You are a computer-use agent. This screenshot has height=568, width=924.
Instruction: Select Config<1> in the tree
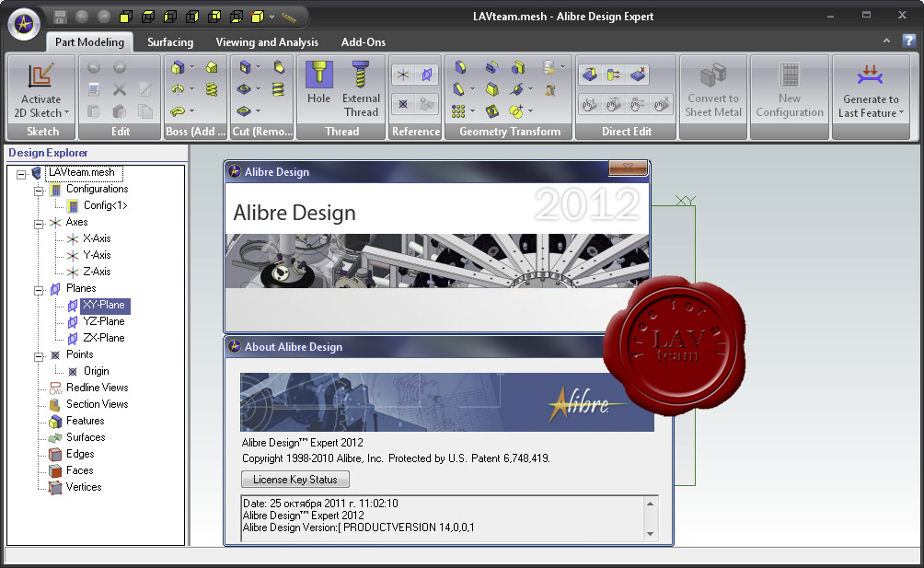[x=106, y=205]
